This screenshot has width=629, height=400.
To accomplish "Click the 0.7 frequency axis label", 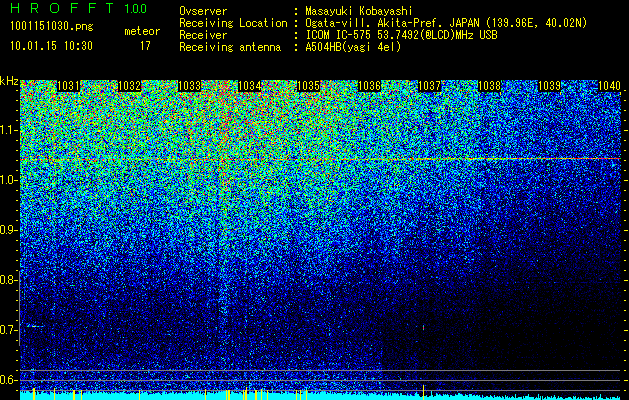I will coord(8,330).
